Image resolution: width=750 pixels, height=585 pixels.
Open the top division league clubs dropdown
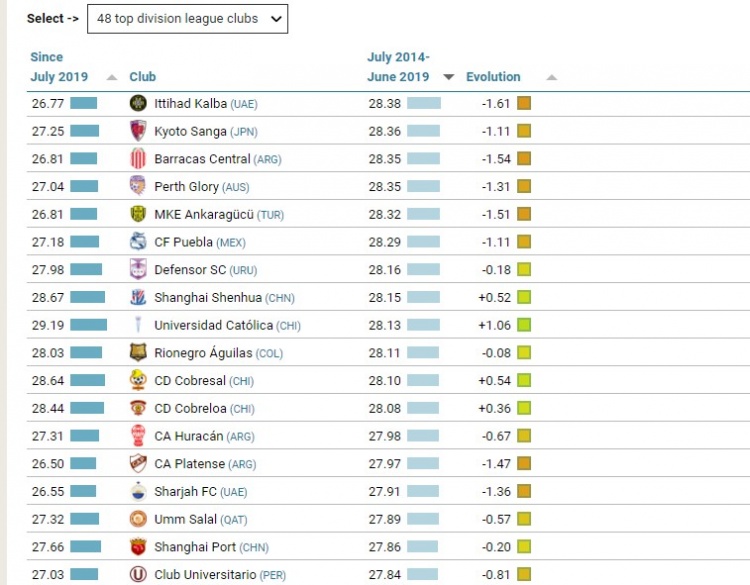point(187,18)
